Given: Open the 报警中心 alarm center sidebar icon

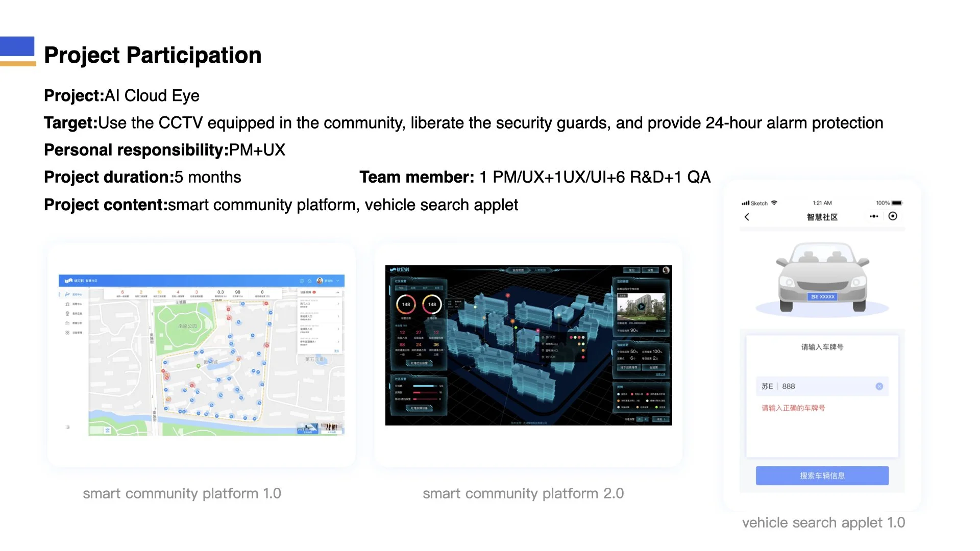Looking at the screenshot, I should (x=67, y=304).
